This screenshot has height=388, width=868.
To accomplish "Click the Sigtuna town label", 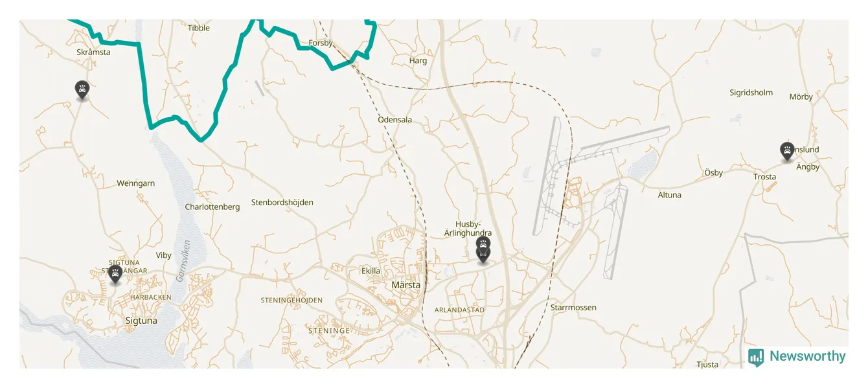I will (141, 321).
